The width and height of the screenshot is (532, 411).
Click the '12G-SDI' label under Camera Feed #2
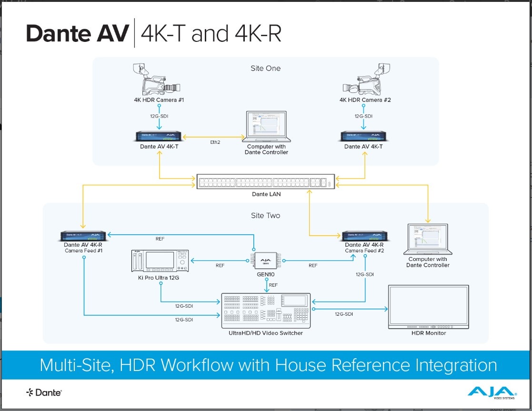click(365, 274)
